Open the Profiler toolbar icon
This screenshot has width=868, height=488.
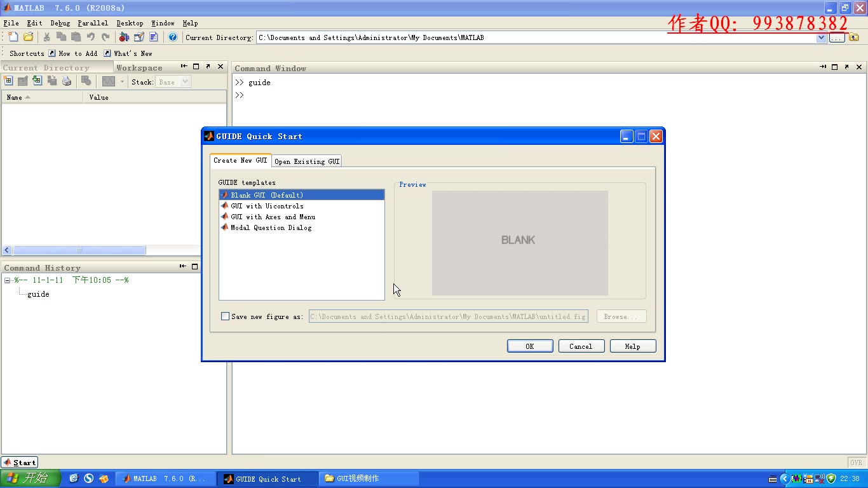pos(153,37)
